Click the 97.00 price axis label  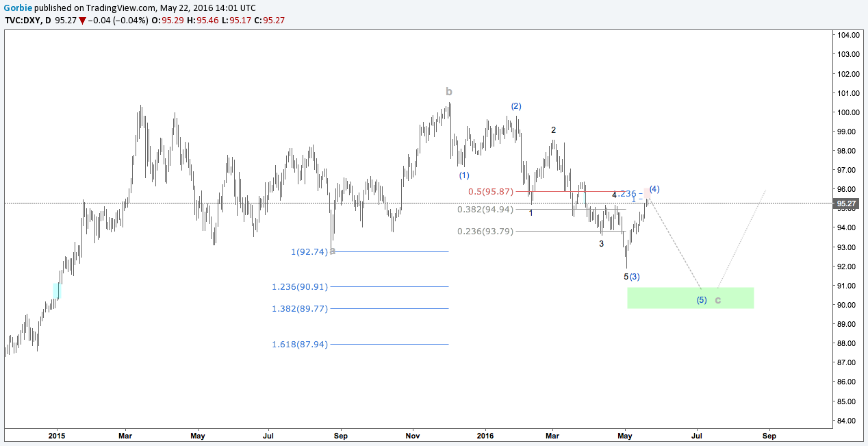pos(847,170)
